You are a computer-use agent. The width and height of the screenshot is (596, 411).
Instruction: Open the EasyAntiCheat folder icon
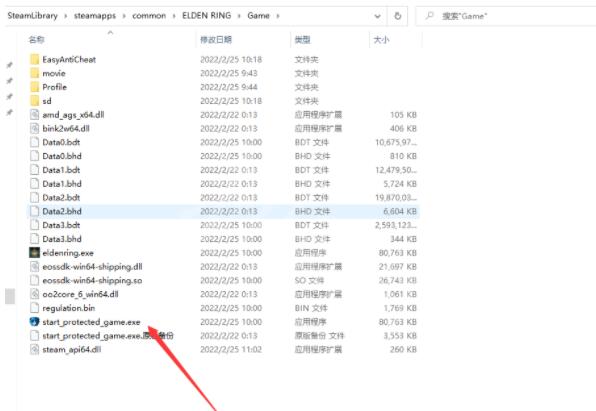point(35,59)
